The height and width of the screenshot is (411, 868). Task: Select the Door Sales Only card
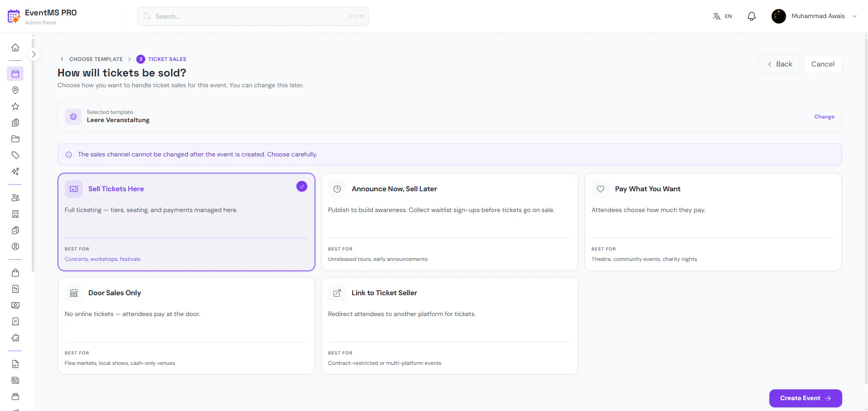[x=186, y=326]
